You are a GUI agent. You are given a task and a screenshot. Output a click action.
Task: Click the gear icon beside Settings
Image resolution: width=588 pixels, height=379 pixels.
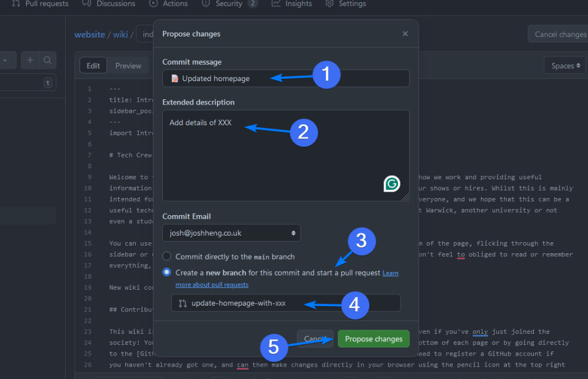(329, 4)
